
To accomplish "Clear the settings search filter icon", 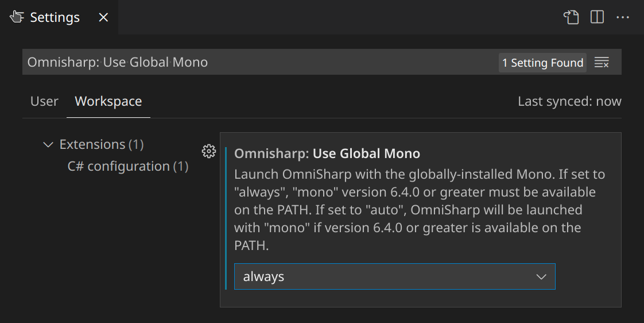I will [x=602, y=63].
